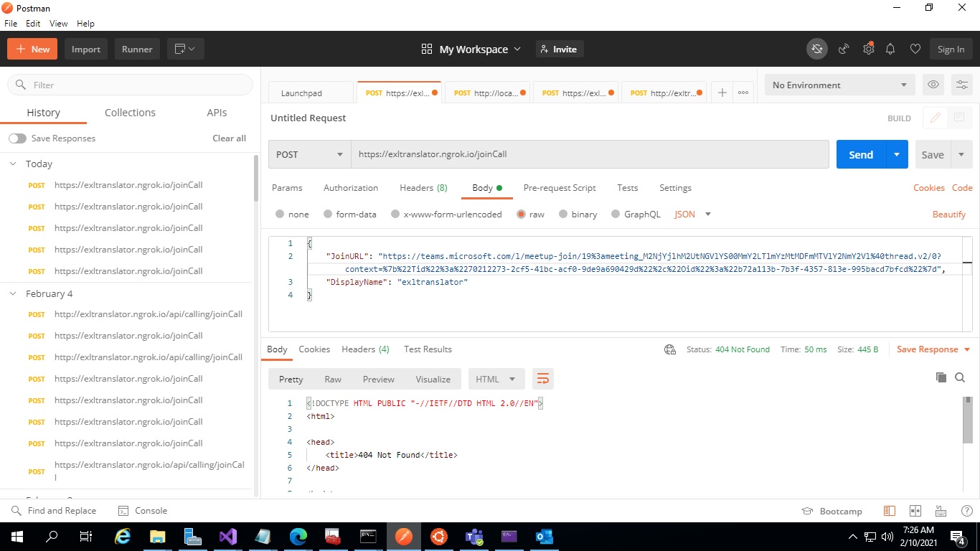
Task: Collapse the February 4 history group
Action: point(13,293)
